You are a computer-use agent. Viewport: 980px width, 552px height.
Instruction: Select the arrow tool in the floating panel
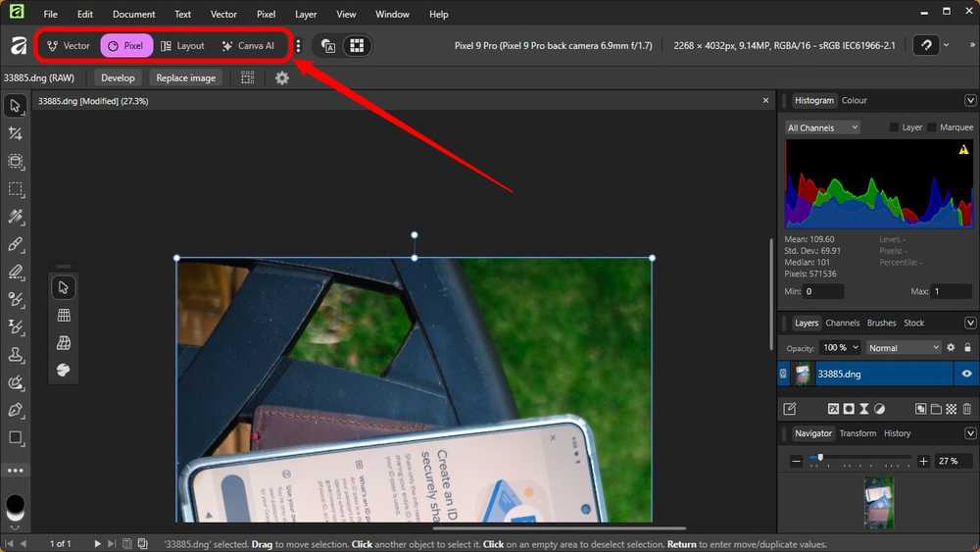pyautogui.click(x=63, y=287)
